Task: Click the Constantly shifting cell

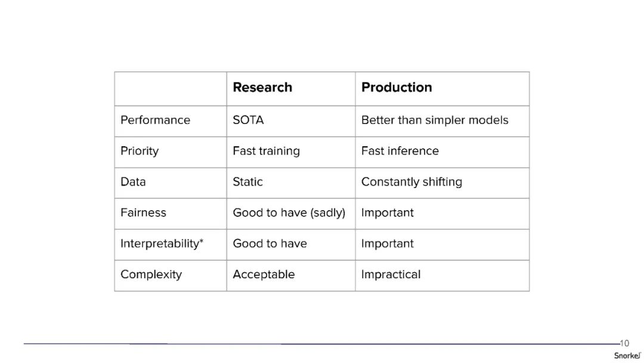Action: click(411, 181)
